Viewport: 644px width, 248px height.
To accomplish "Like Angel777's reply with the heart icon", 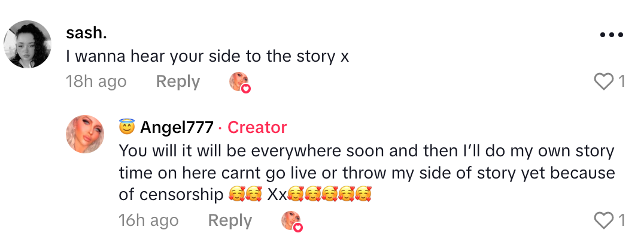I will pos(604,221).
